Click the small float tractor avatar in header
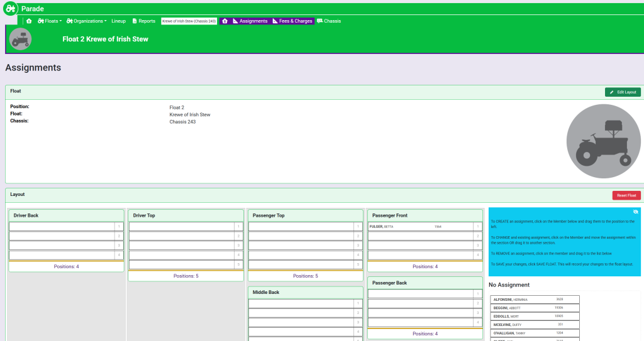Screen dimensions: 644x341 click(21, 39)
